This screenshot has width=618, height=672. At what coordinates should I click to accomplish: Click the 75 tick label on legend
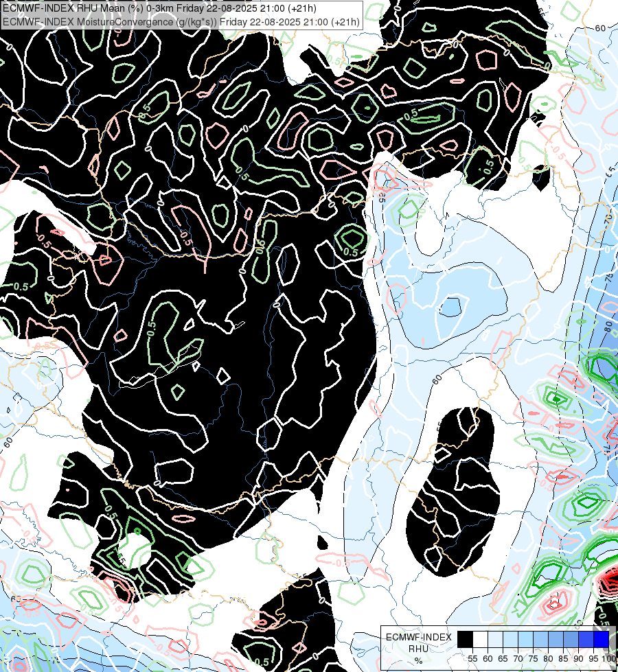pyautogui.click(x=533, y=659)
